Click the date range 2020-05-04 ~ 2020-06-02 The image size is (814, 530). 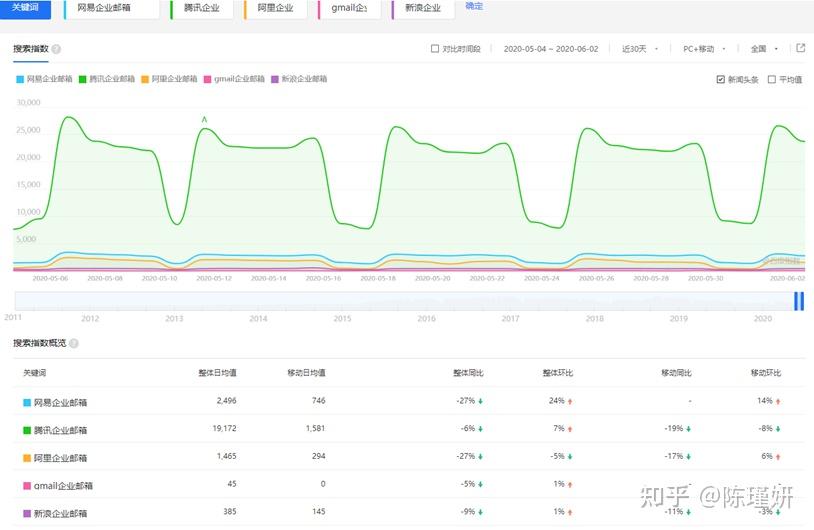(x=549, y=48)
